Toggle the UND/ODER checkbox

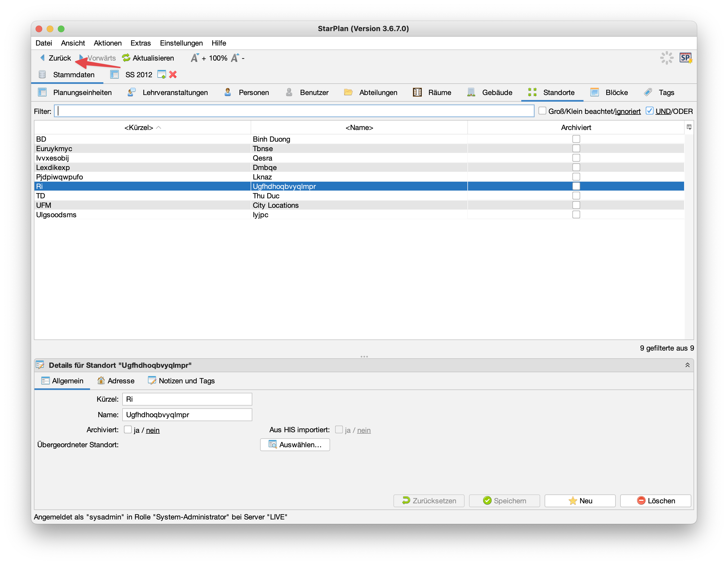649,111
